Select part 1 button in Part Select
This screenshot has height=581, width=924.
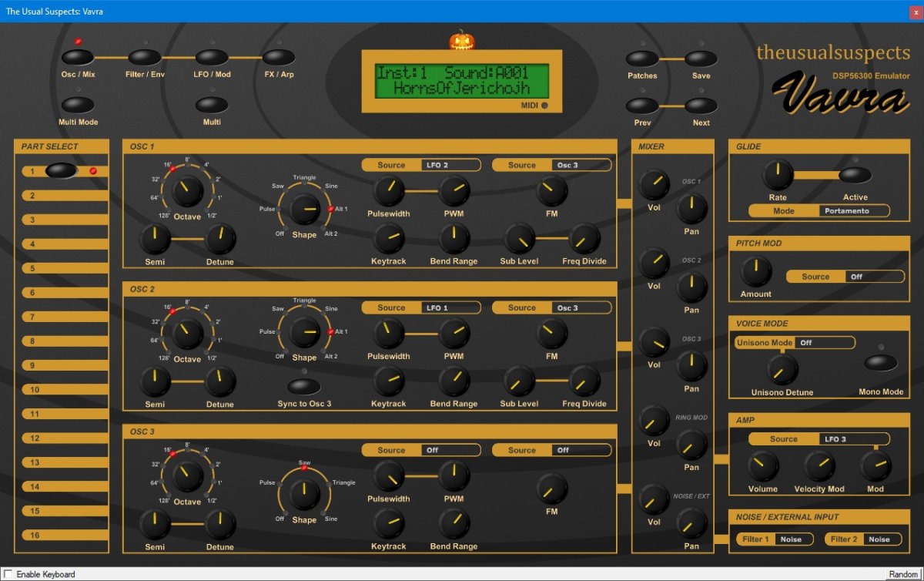pos(61,170)
